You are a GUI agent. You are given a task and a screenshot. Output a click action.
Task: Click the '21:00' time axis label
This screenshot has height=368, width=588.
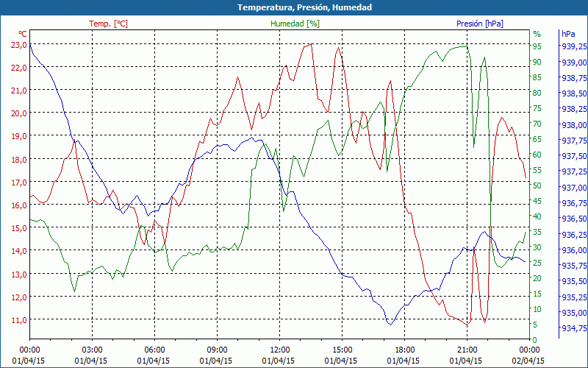pos(467,350)
